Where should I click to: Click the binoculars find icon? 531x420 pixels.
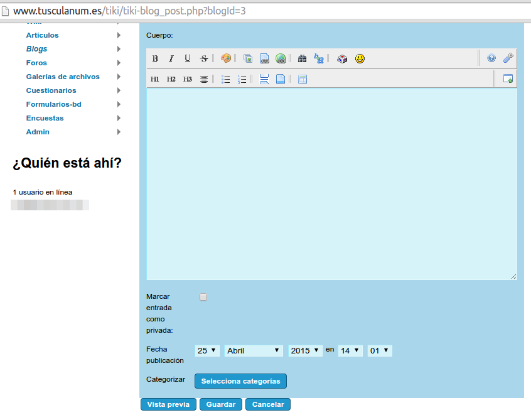tap(302, 58)
